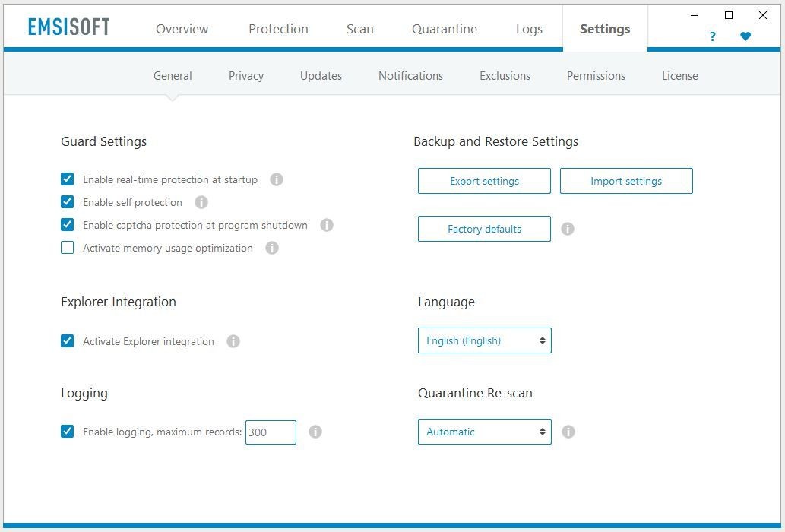Click info icon beside real-time protection at startup
The height and width of the screenshot is (532, 785).
[277, 180]
